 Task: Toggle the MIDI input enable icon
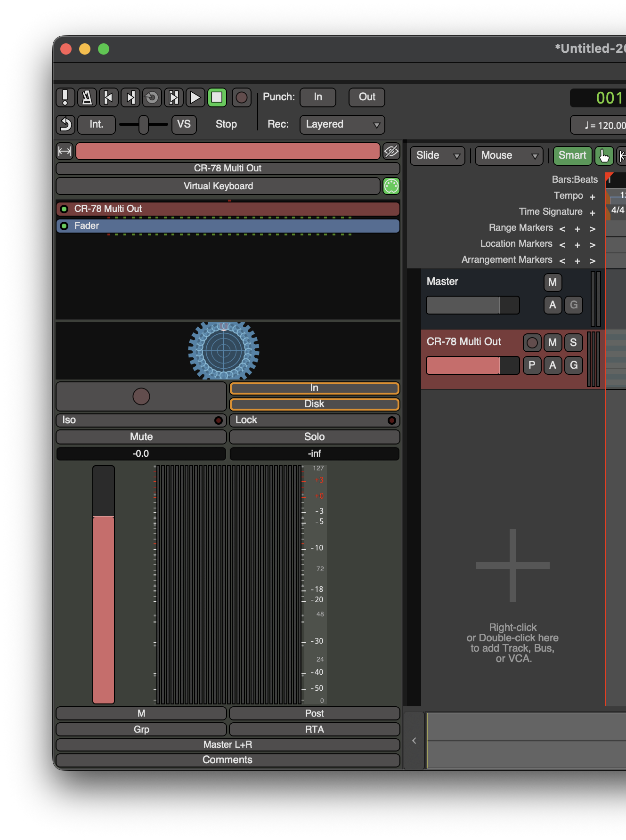(391, 186)
